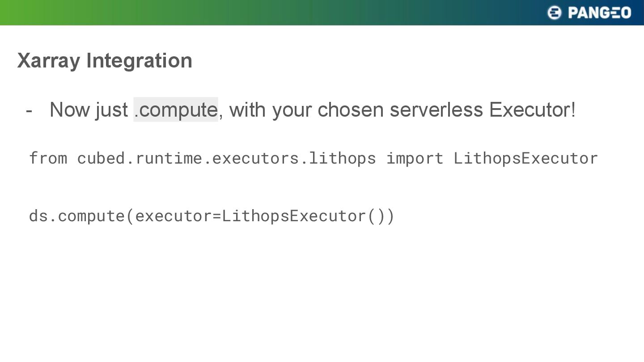Image resolution: width=644 pixels, height=362 pixels.
Task: Click the PANGEO wordmark in header
Action: coord(599,13)
